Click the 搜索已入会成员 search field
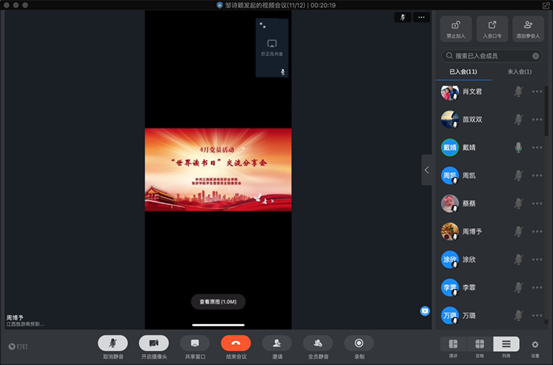This screenshot has height=365, width=553. coord(491,56)
